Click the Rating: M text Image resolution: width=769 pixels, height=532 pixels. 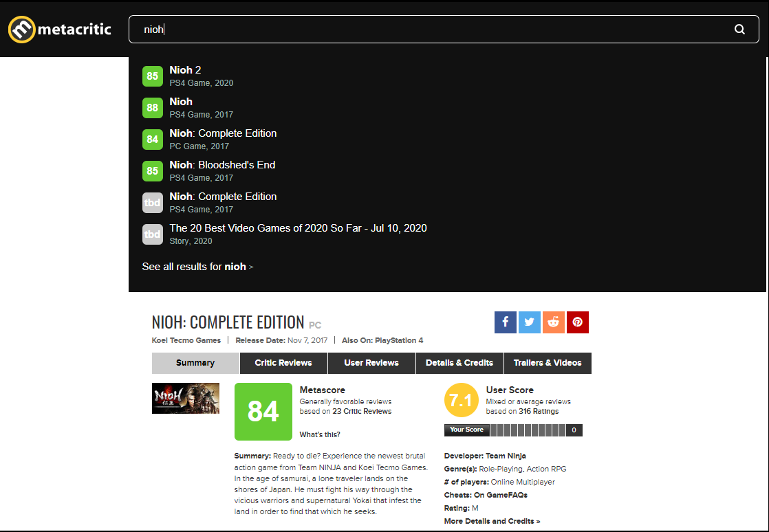(461, 509)
